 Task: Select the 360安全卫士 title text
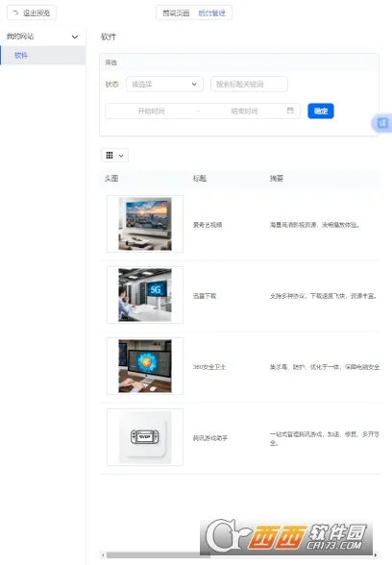[x=209, y=367]
